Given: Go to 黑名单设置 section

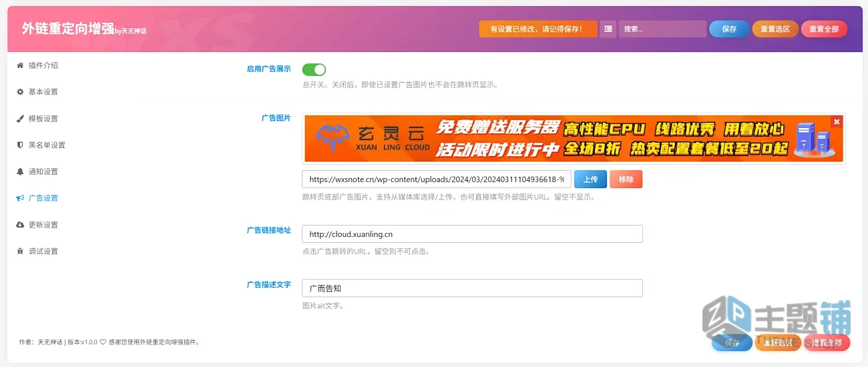Looking at the screenshot, I should pos(47,145).
